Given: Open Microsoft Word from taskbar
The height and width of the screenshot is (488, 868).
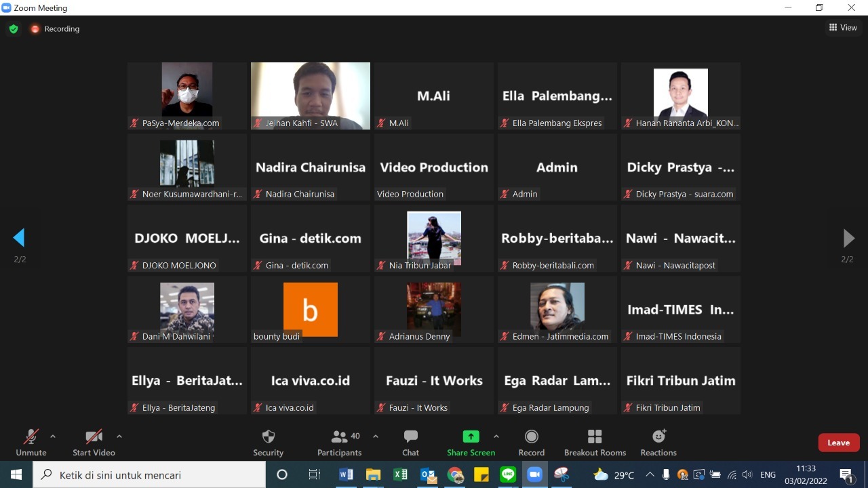Looking at the screenshot, I should click(346, 474).
